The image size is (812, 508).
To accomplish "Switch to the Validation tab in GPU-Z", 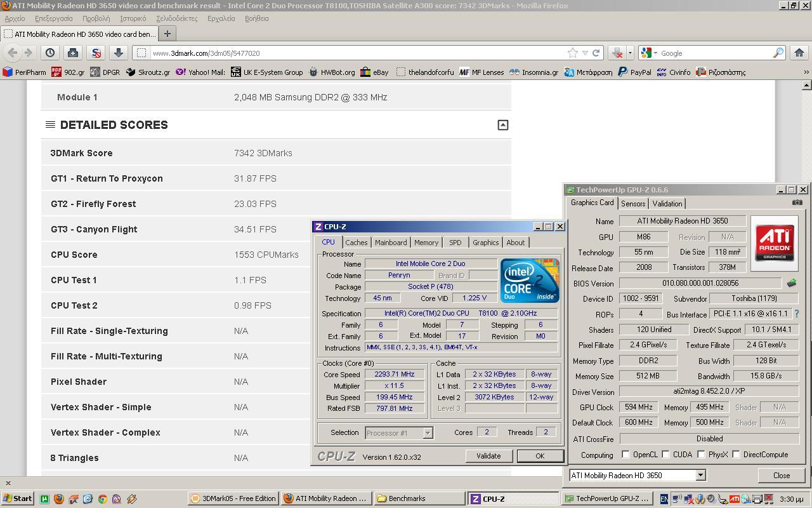I will pos(667,204).
